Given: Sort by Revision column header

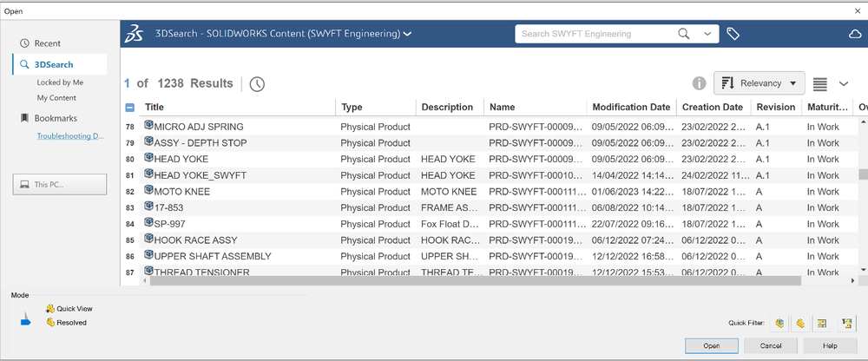Looking at the screenshot, I should 776,108.
